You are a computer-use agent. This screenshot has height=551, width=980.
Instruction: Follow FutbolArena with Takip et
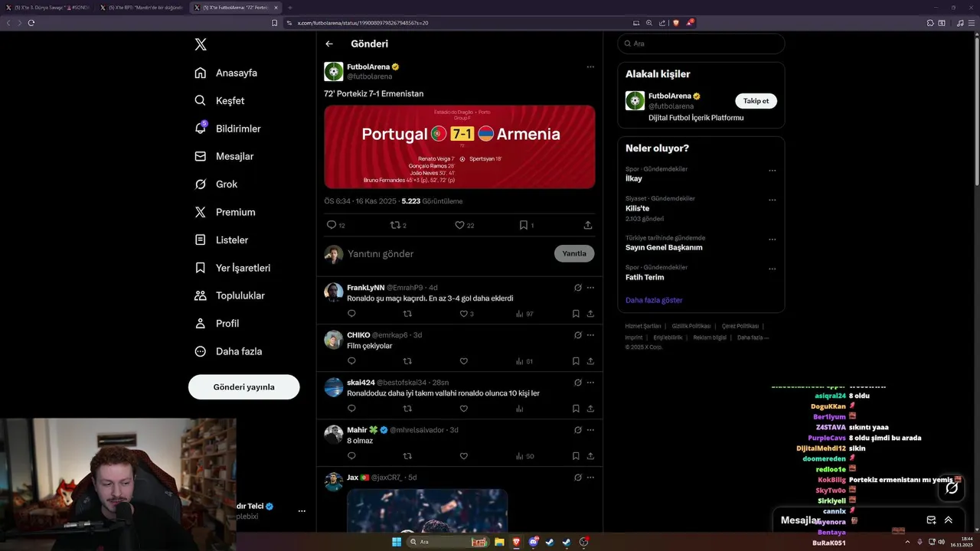pyautogui.click(x=756, y=101)
